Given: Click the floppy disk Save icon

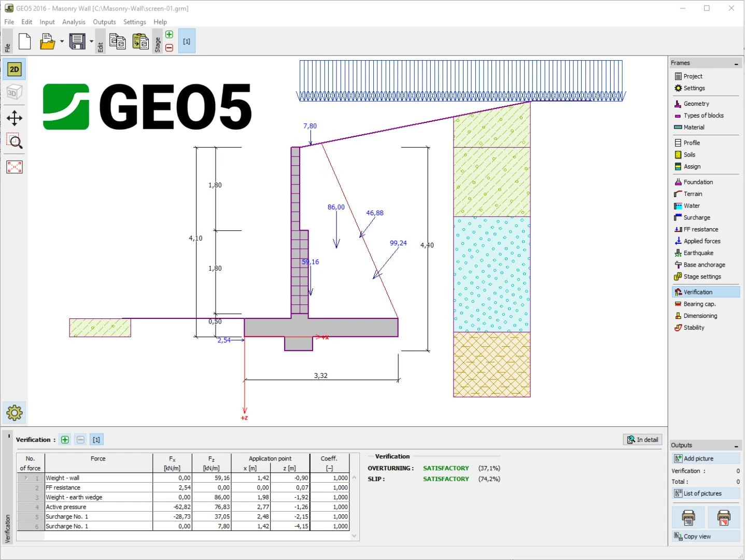Looking at the screenshot, I should tap(77, 41).
